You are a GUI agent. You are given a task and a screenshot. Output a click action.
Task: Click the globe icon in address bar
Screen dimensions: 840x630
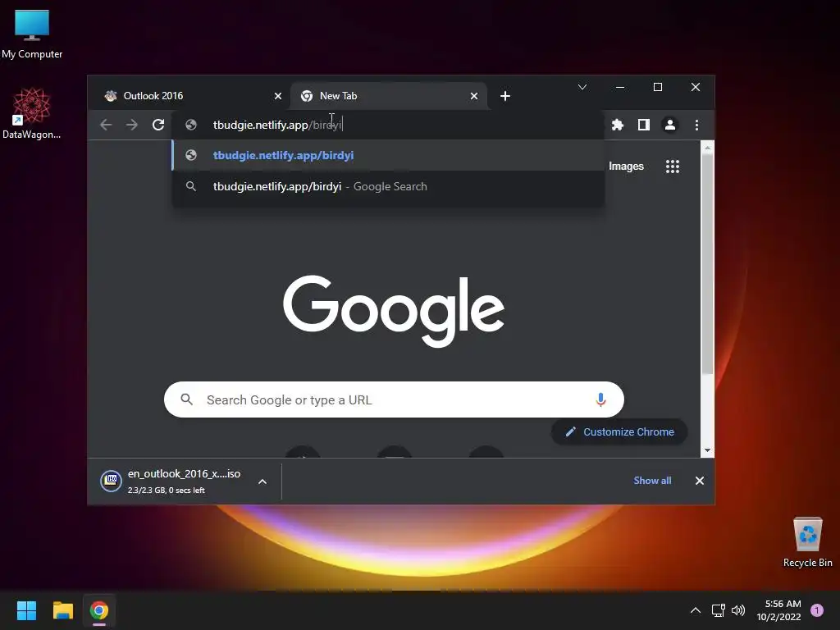[x=190, y=125]
